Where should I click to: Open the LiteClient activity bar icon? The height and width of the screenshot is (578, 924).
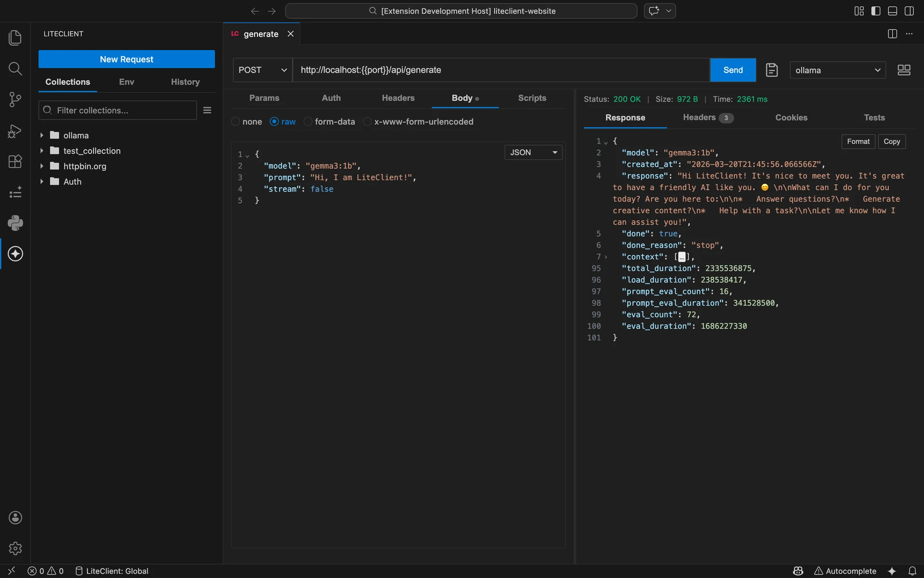pyautogui.click(x=15, y=254)
